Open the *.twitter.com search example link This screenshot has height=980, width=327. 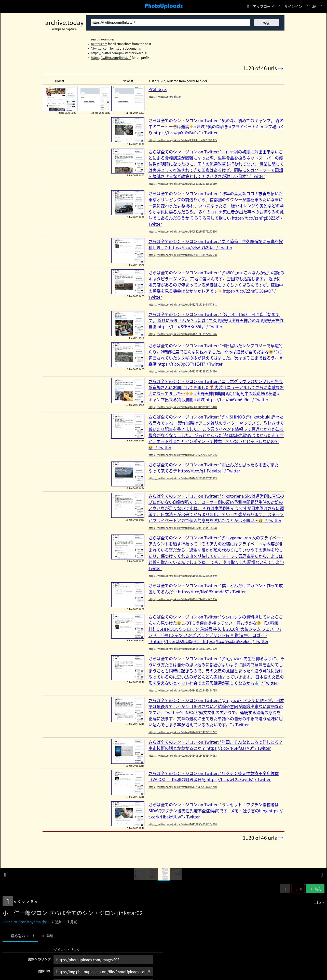point(100,49)
